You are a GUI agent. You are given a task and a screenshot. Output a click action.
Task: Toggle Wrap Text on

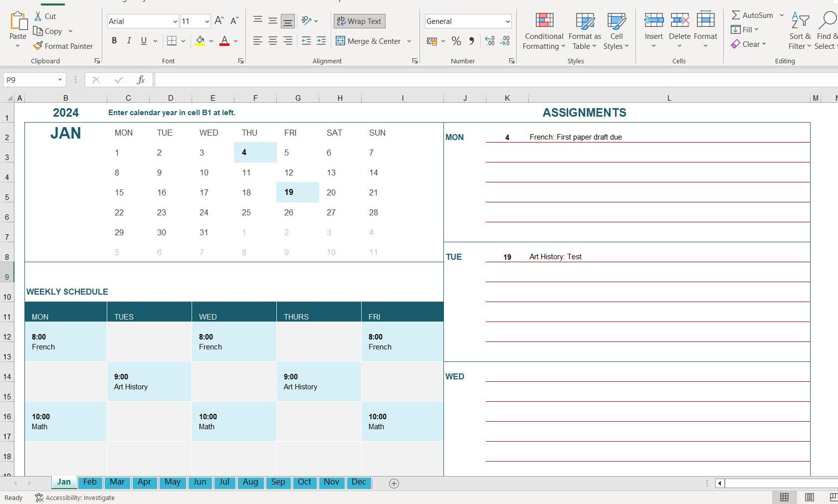coord(359,21)
